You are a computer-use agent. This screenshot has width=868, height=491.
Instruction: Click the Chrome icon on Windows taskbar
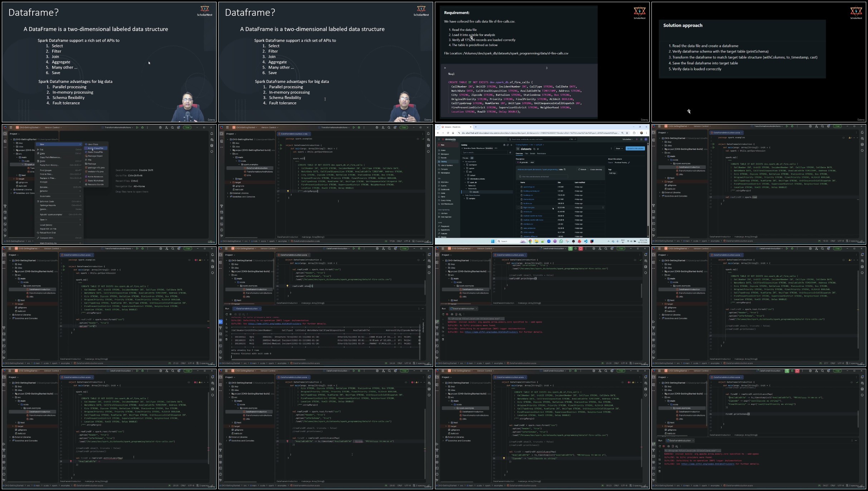(x=530, y=241)
